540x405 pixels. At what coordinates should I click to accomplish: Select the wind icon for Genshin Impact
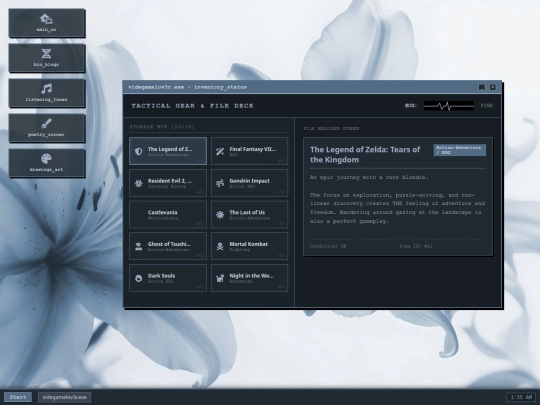point(220,183)
